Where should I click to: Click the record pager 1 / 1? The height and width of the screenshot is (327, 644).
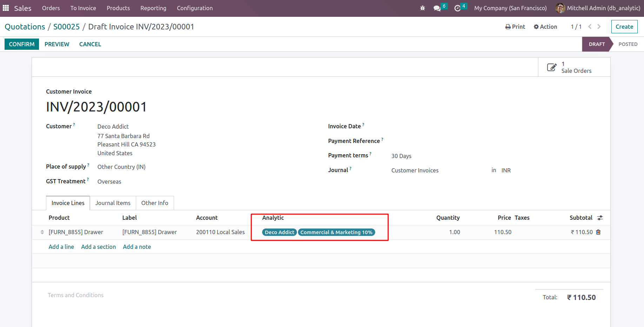(576, 27)
